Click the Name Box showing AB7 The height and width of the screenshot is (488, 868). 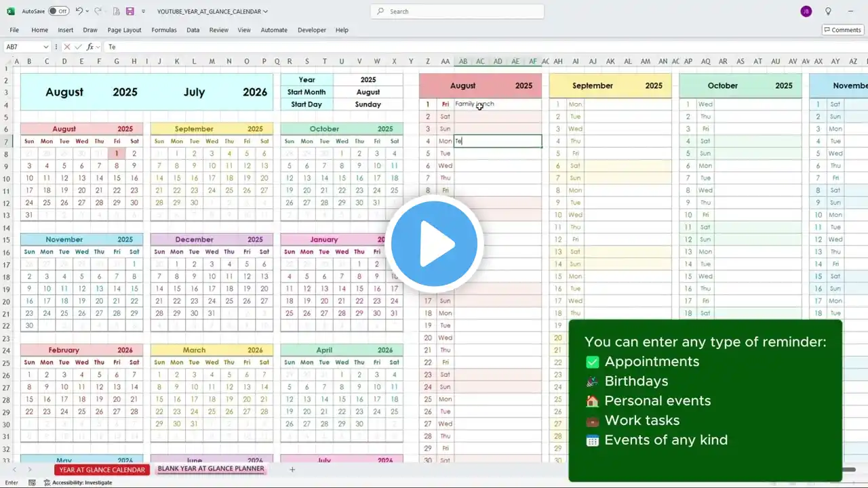(x=22, y=47)
